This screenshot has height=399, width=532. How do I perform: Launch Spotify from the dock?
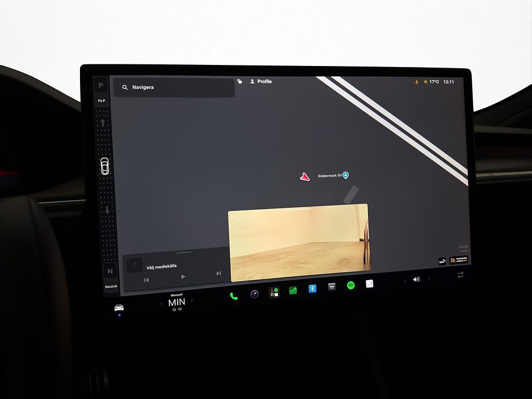coord(351,285)
